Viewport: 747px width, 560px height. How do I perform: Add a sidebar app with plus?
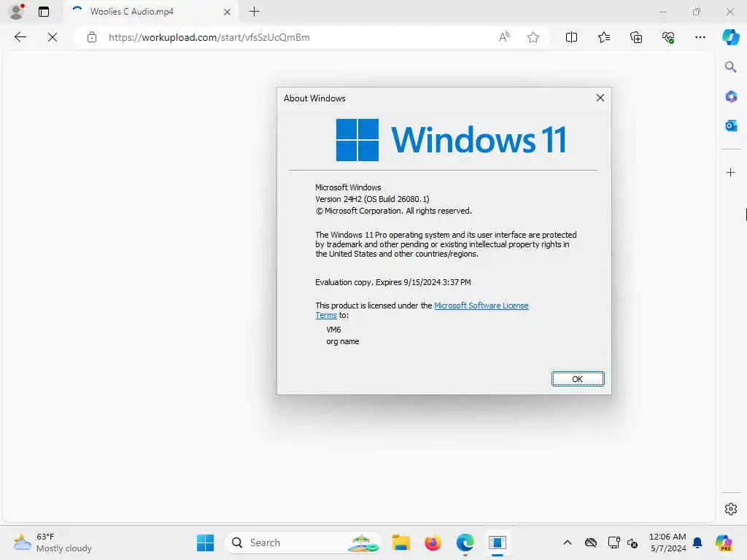731,172
